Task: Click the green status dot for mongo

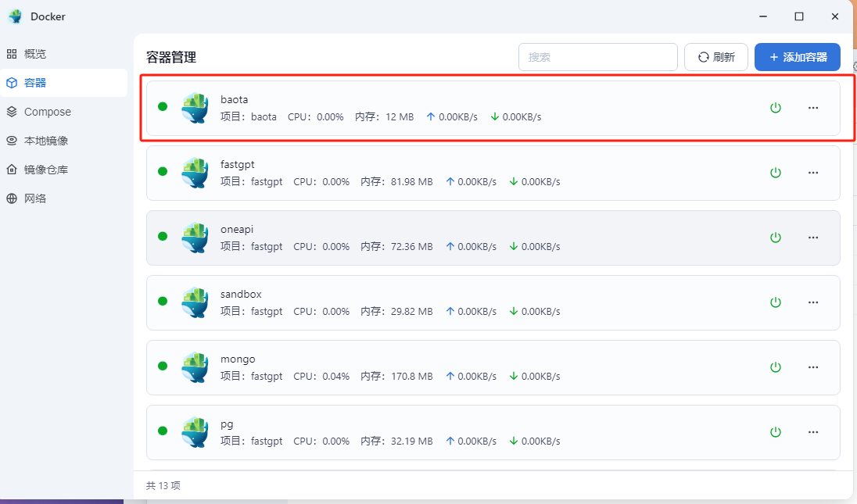Action: (163, 366)
